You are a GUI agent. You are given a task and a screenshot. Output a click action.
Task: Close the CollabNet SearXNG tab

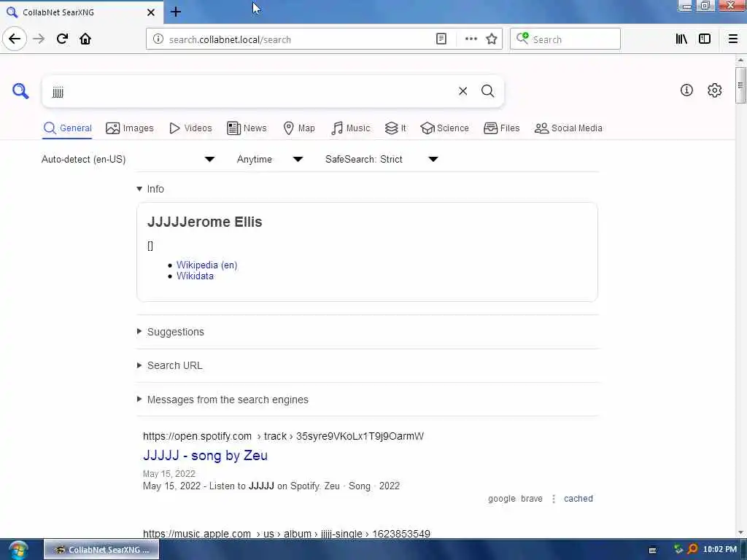(x=150, y=12)
